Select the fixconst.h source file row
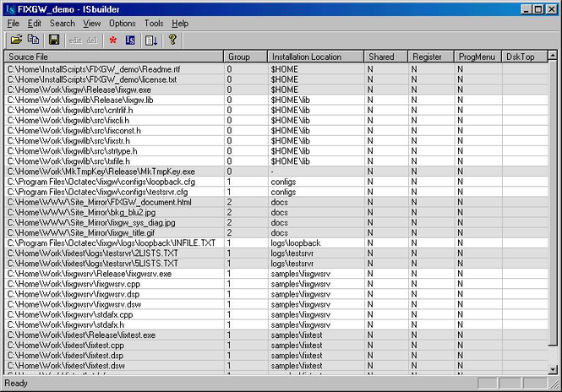Viewport: 562px width, 392px height. (276, 130)
